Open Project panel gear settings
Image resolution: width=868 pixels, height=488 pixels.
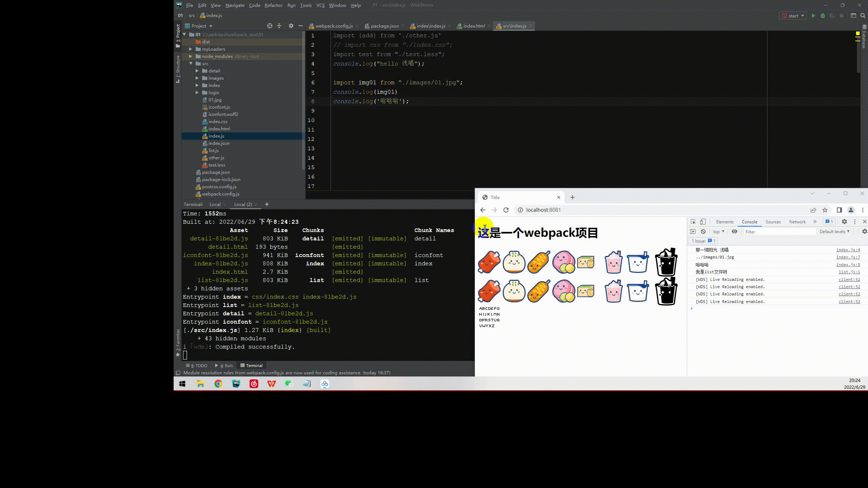click(x=291, y=26)
